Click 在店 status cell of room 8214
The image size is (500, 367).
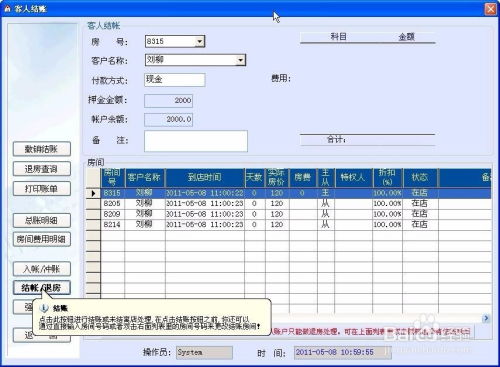coord(420,224)
